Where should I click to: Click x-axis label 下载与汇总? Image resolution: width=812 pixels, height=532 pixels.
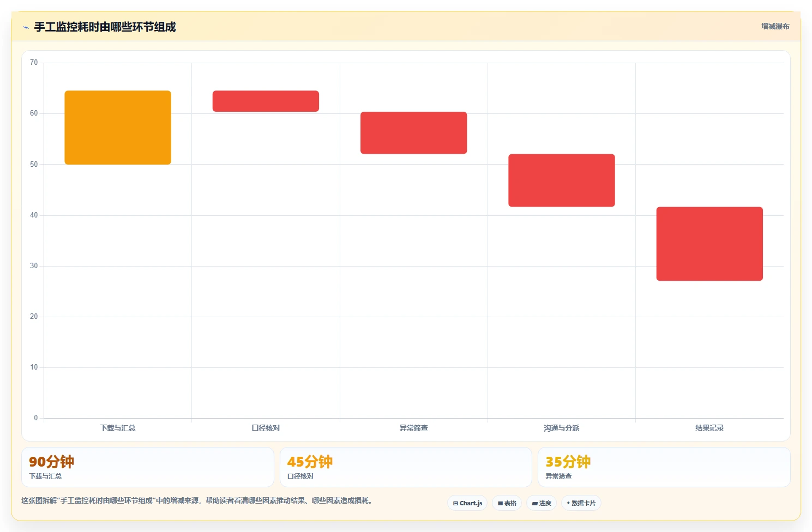(118, 428)
